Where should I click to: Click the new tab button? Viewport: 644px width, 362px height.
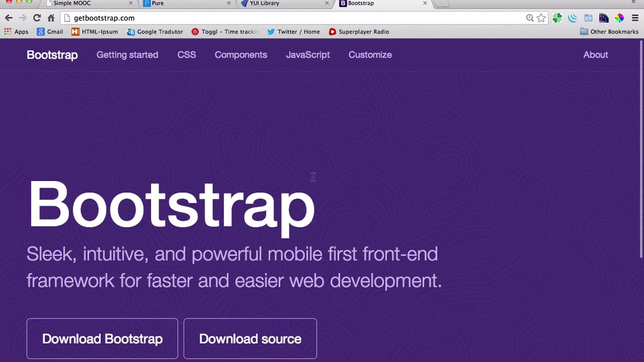coord(441,3)
